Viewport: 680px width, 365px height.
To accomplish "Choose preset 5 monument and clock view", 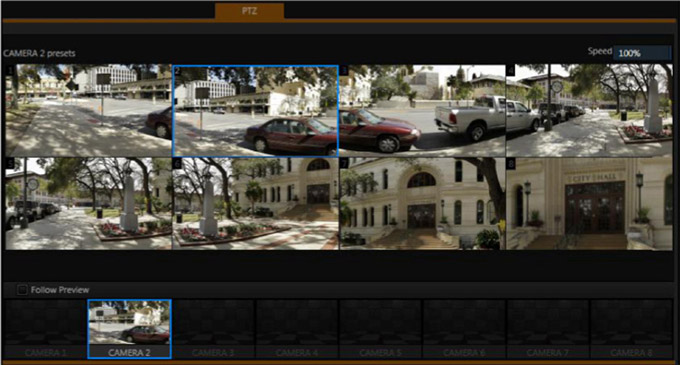I will [88, 204].
